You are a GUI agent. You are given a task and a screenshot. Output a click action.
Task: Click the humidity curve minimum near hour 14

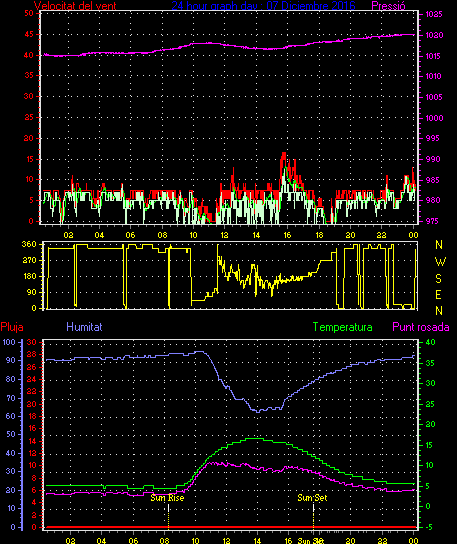pos(258,411)
